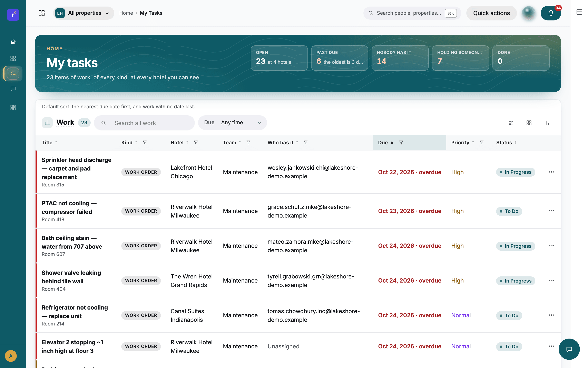Open row menu for Bath ceiling stain task
The width and height of the screenshot is (588, 368).
coord(551,246)
